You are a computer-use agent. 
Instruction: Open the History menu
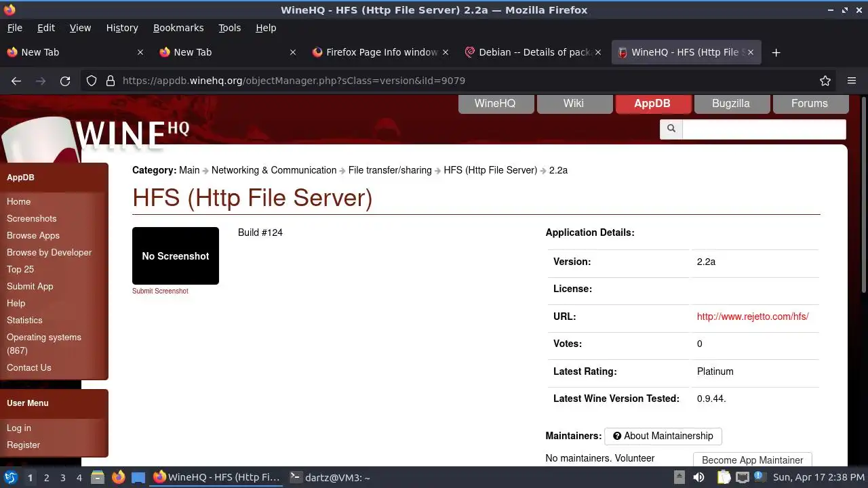click(122, 28)
